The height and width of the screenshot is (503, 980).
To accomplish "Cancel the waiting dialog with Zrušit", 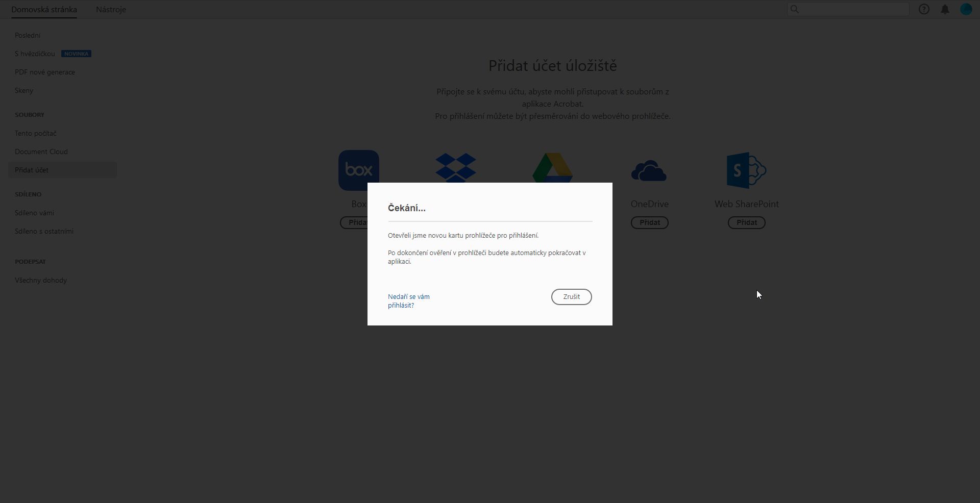I will (571, 296).
